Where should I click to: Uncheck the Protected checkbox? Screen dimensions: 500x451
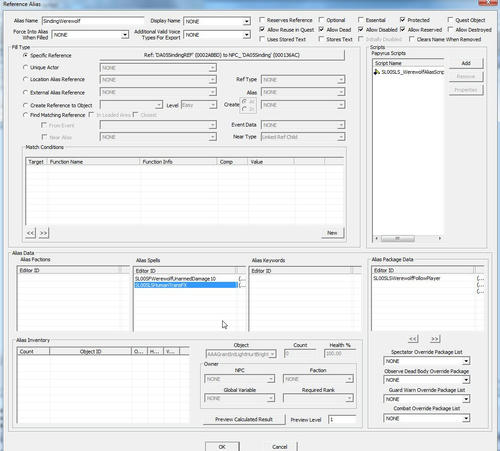coord(403,20)
